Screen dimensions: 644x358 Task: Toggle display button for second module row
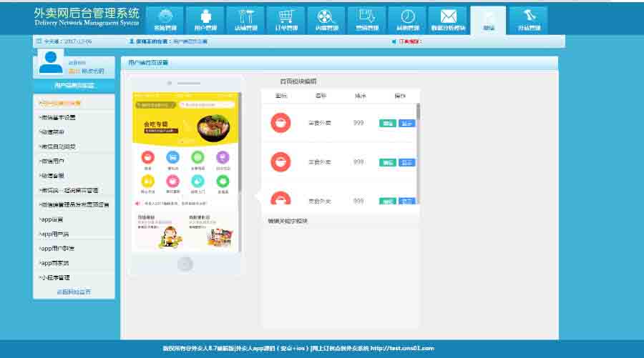[x=406, y=162]
